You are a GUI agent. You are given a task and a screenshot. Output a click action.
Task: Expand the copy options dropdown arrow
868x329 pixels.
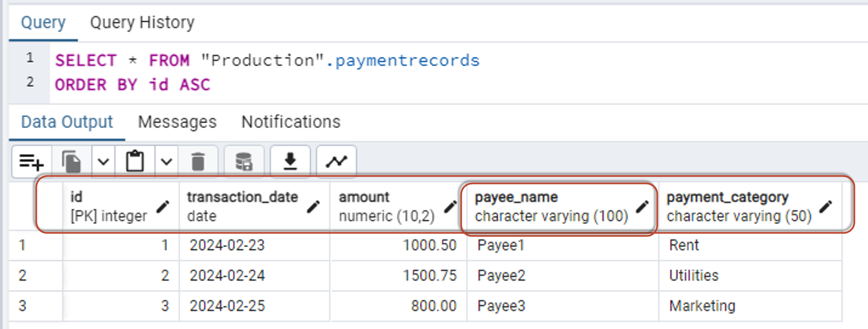click(103, 162)
